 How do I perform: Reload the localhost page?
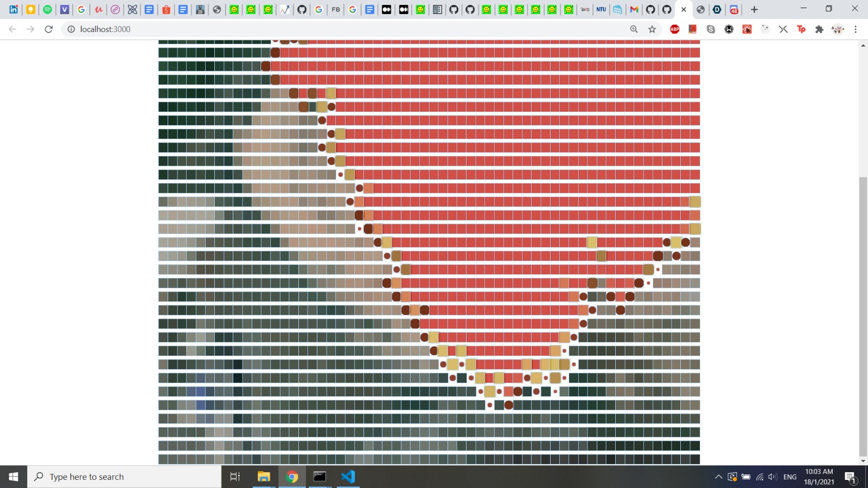49,29
